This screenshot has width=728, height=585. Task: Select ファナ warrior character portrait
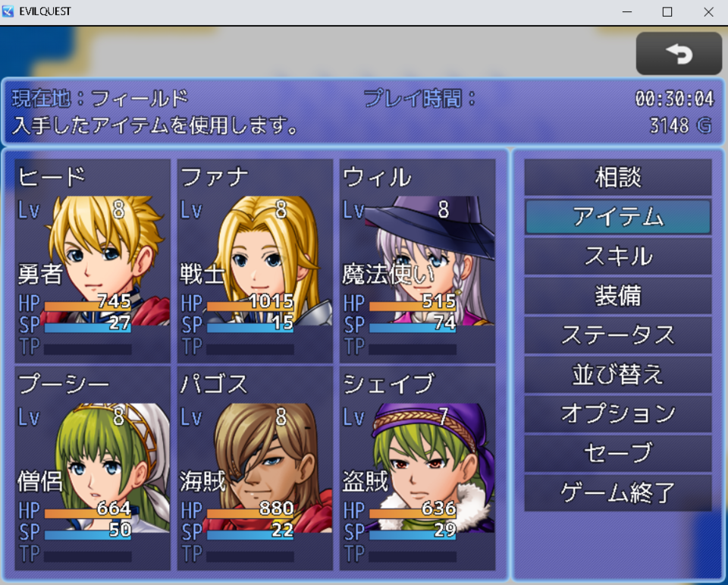(x=255, y=261)
